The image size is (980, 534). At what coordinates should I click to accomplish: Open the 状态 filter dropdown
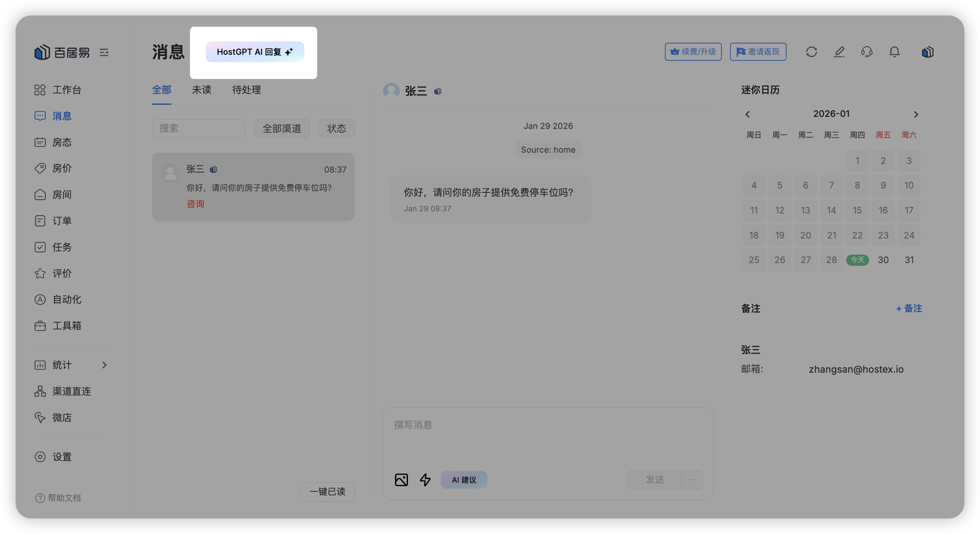(336, 129)
